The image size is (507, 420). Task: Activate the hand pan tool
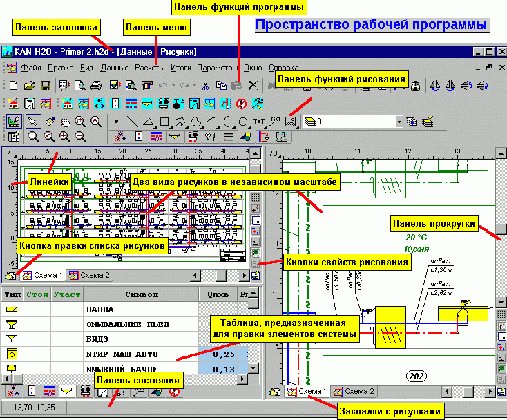[x=65, y=122]
